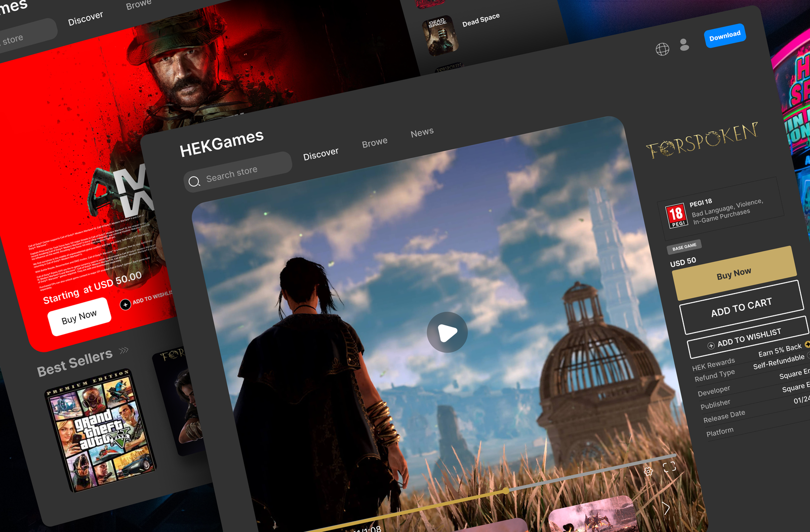
Task: Click the gold Buy Now button
Action: 734,274
